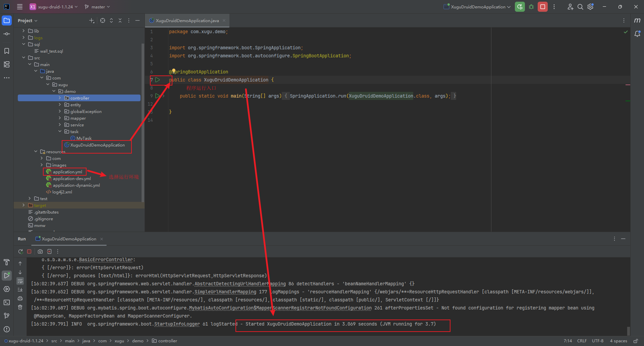Image resolution: width=644 pixels, height=346 pixels.
Task: Open the master branch dropdown
Action: 98,7
